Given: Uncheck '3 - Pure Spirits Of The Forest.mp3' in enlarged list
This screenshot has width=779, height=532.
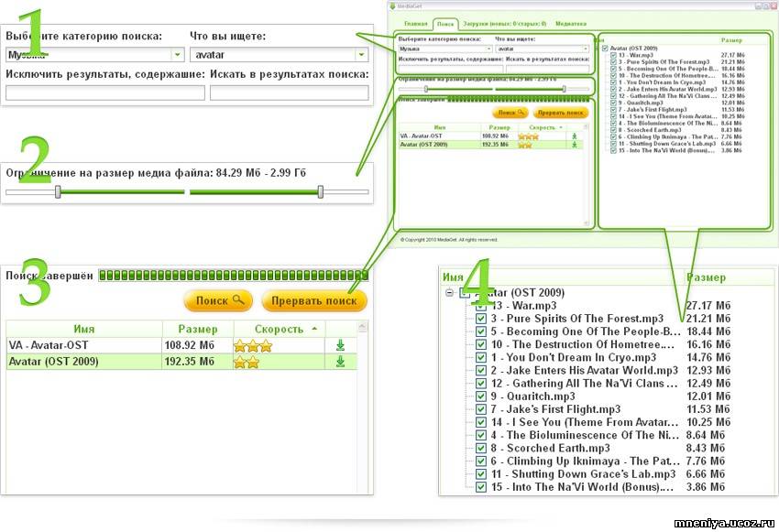Looking at the screenshot, I should point(480,319).
